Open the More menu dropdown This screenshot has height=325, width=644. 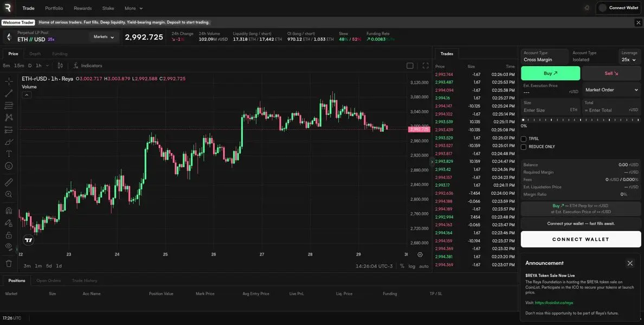134,8
